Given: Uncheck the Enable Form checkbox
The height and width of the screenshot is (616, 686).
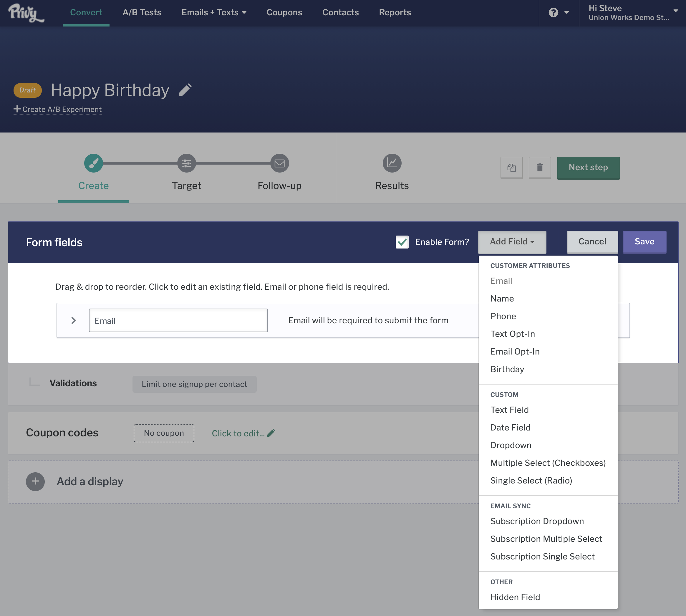Looking at the screenshot, I should click(402, 242).
